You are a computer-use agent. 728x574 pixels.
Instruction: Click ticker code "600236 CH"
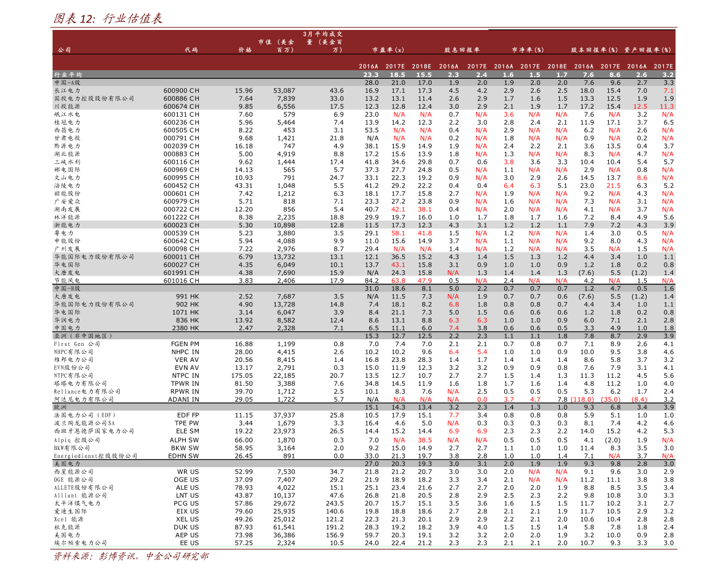[x=181, y=122]
